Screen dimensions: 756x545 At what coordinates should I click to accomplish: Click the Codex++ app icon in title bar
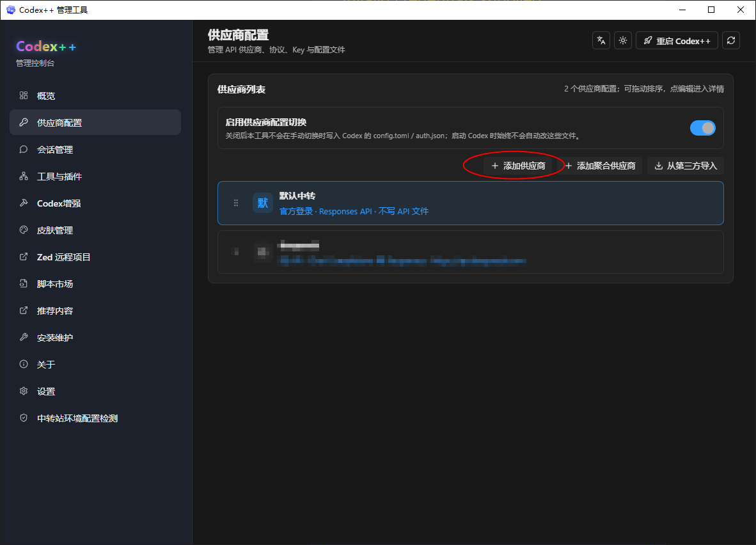coord(11,10)
